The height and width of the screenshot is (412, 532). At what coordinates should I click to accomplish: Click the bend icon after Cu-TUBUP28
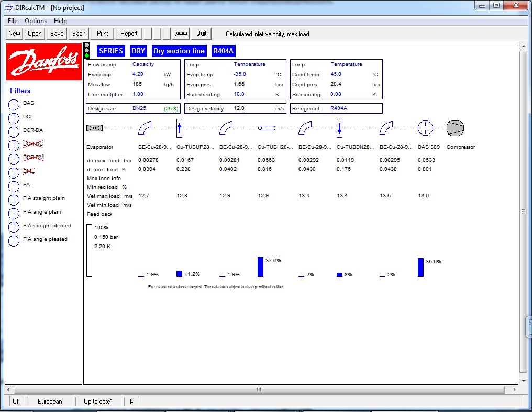pos(226,128)
